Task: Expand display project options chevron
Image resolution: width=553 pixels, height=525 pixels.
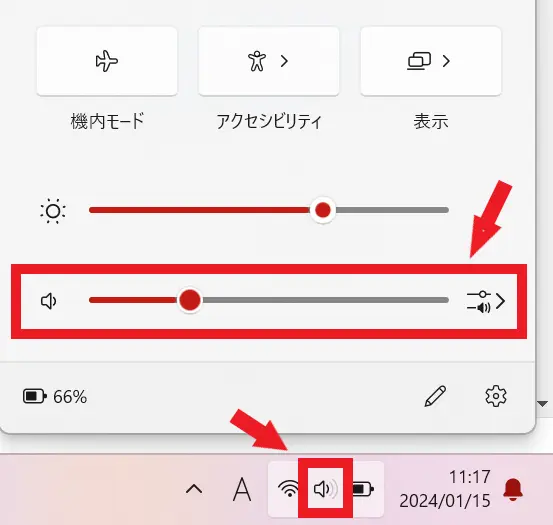Action: tap(446, 61)
